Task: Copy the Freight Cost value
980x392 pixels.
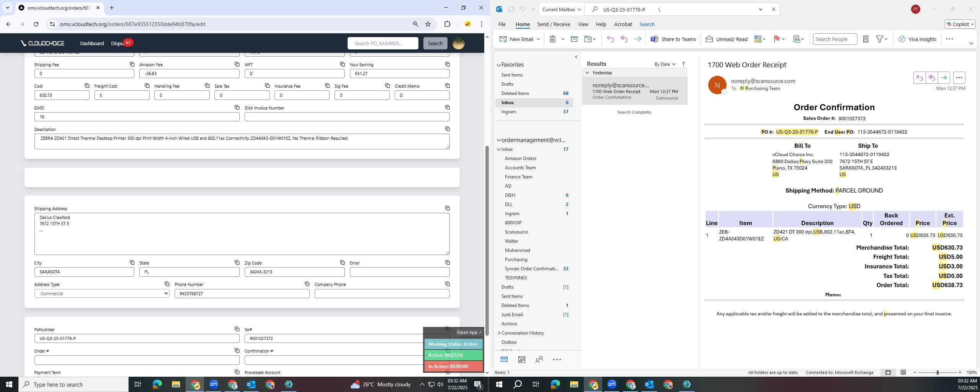Action: (147, 85)
